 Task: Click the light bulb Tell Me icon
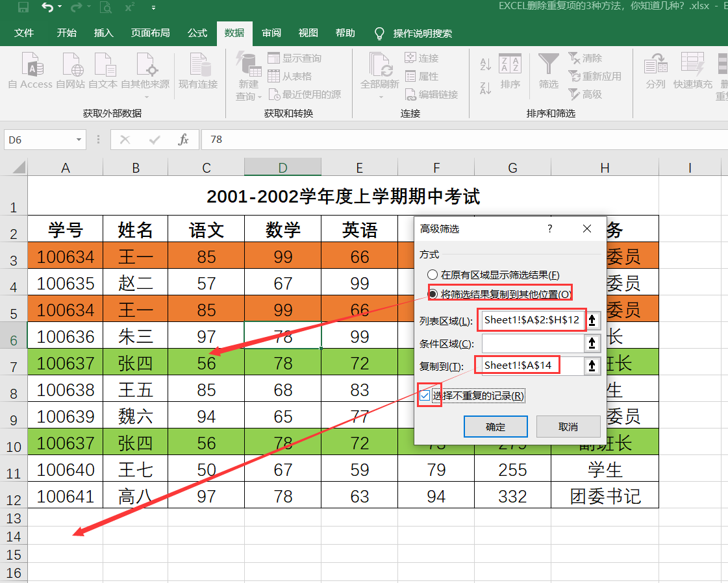[x=379, y=33]
